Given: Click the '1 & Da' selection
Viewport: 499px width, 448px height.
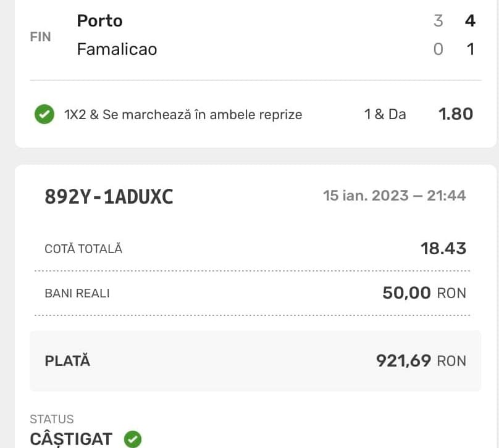Looking at the screenshot, I should click(x=385, y=114).
